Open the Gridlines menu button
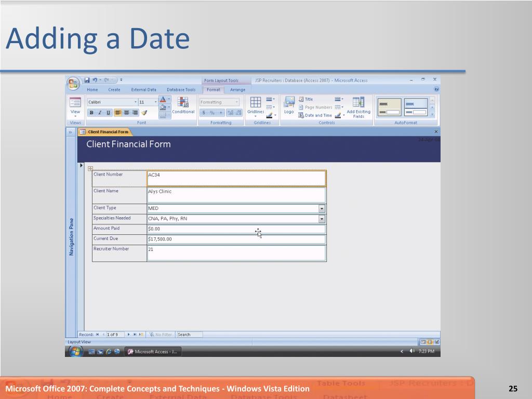532x399 pixels. (x=256, y=107)
